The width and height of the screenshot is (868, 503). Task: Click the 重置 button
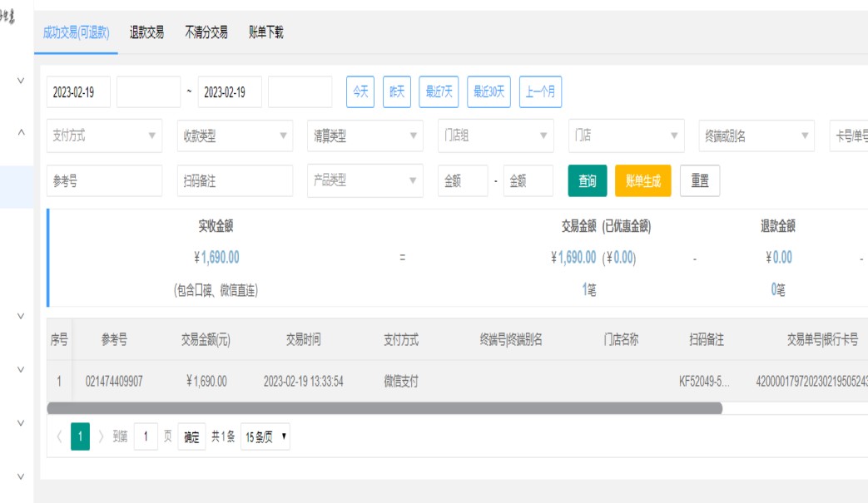click(x=700, y=181)
